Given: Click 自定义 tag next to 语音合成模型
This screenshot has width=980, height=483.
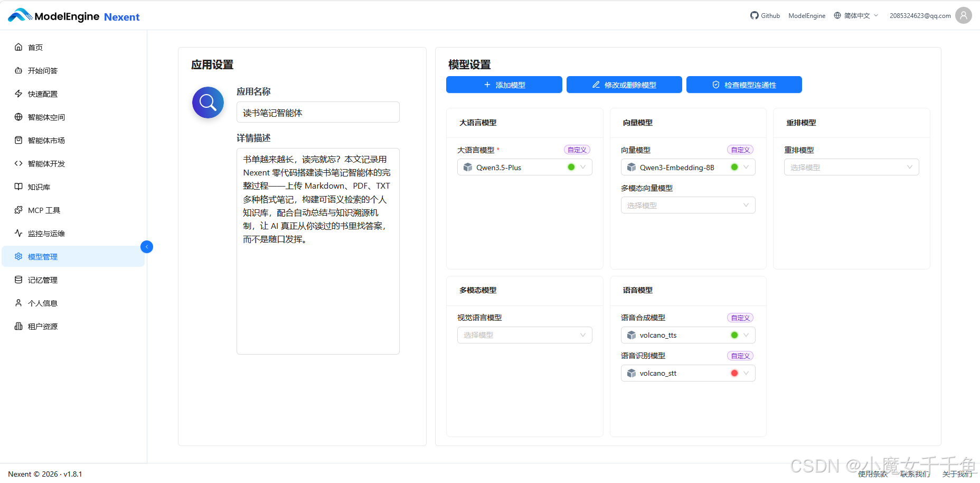Looking at the screenshot, I should (x=740, y=318).
